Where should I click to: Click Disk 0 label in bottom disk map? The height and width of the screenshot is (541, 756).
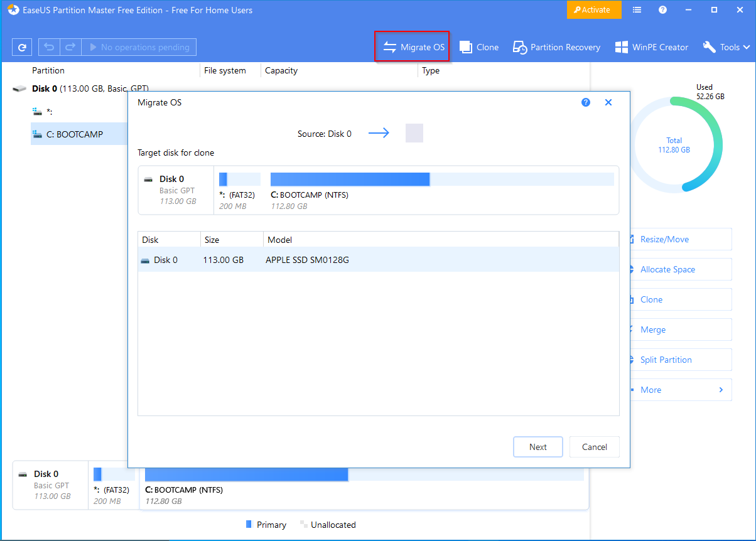(46, 474)
